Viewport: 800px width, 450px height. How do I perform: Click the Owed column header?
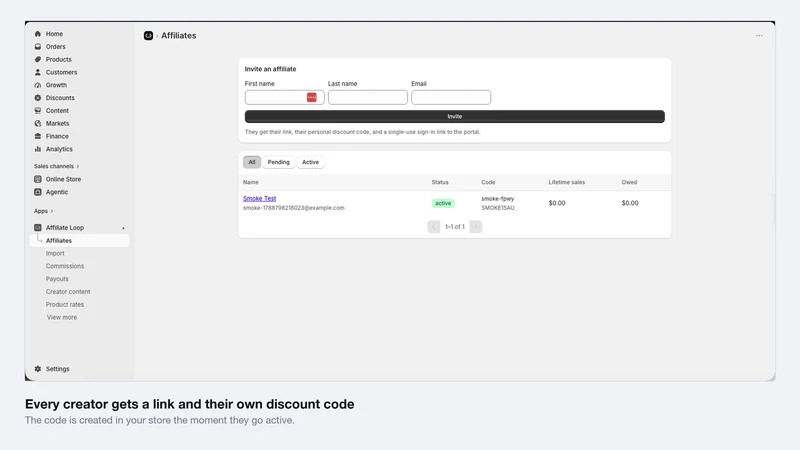click(630, 182)
